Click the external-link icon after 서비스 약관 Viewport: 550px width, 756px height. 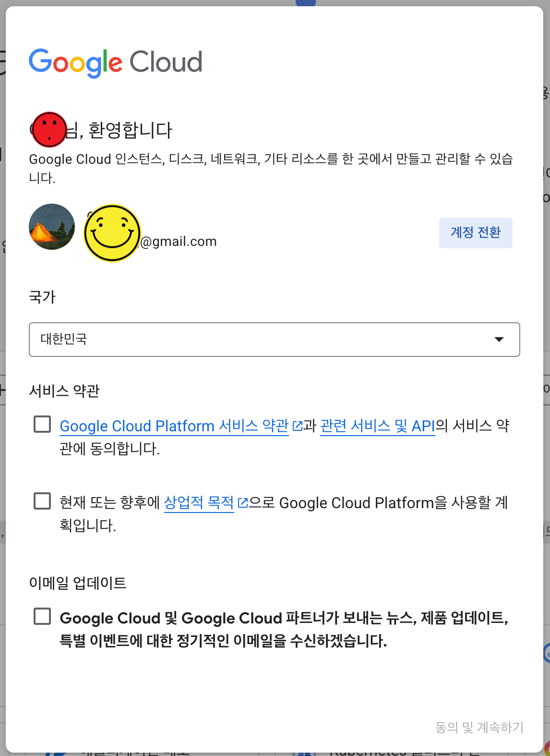pos(297,426)
